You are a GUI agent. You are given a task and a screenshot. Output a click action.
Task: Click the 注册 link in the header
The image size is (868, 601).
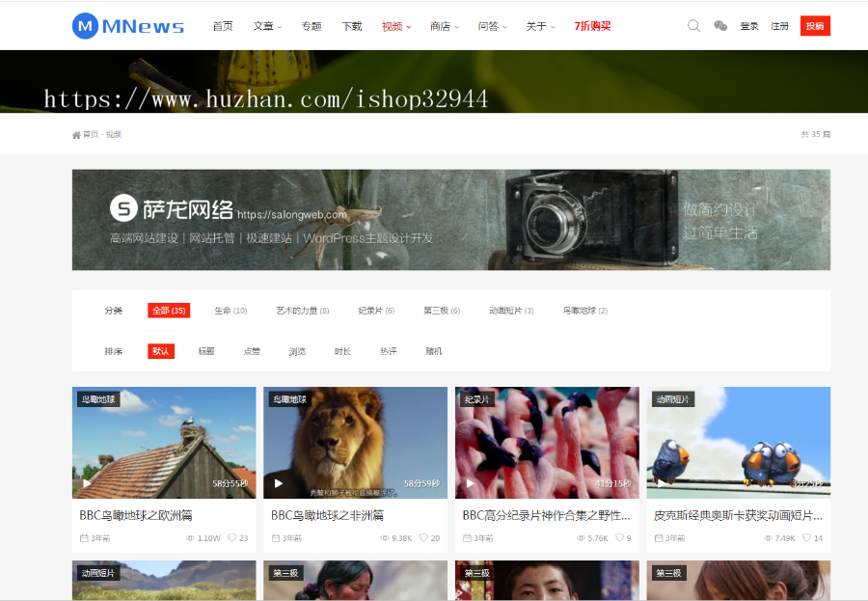tap(779, 25)
